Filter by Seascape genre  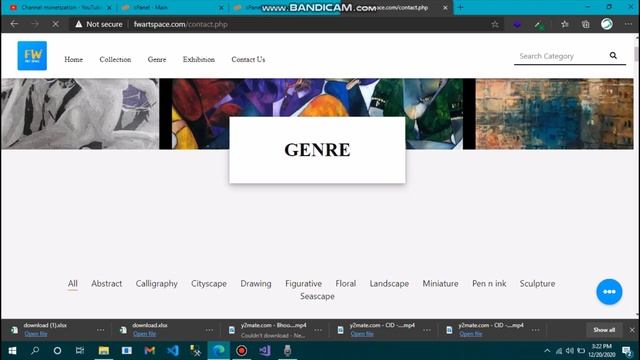pos(317,296)
